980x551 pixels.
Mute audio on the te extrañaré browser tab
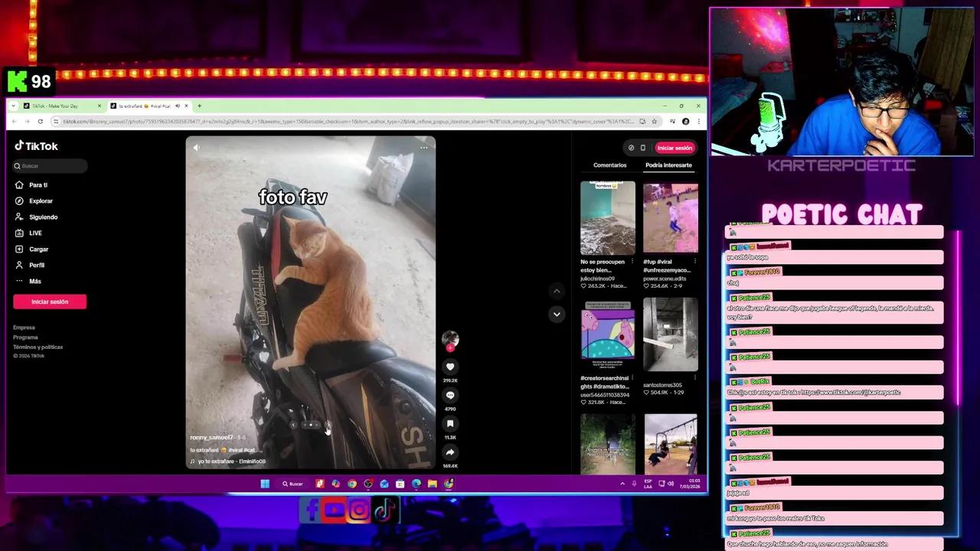point(178,106)
